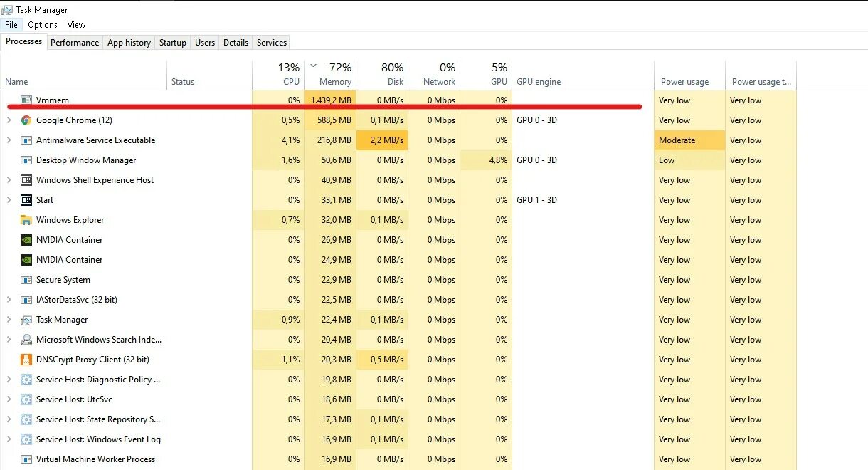This screenshot has height=470, width=868.
Task: Click the Task Manager title bar icon
Action: point(8,10)
